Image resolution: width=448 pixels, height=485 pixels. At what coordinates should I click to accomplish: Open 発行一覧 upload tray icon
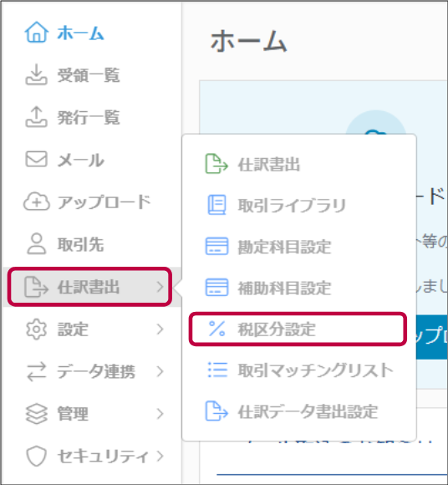point(37,116)
